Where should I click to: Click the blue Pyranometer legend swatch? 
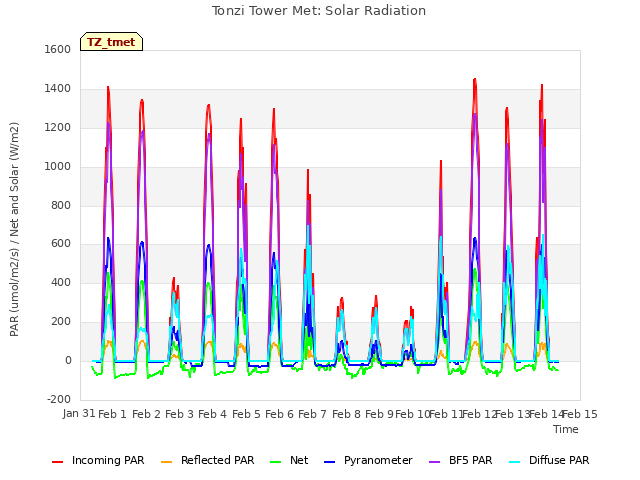(x=330, y=462)
